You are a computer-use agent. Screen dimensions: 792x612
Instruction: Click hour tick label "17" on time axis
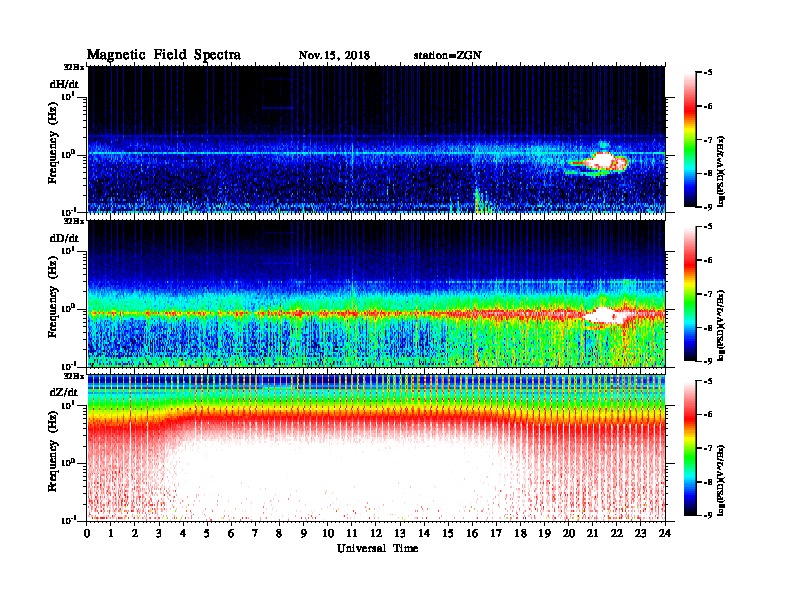[497, 534]
